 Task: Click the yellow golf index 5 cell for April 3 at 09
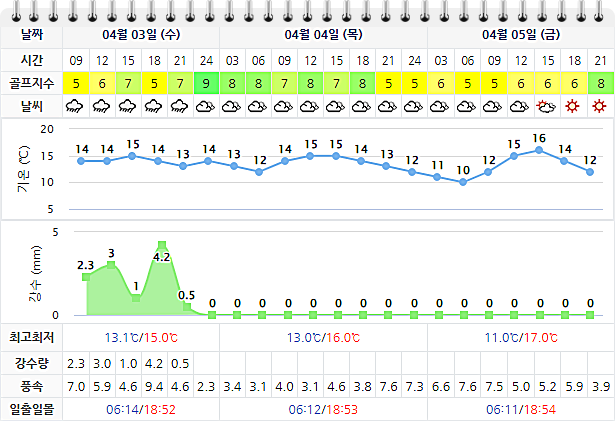tap(76, 83)
